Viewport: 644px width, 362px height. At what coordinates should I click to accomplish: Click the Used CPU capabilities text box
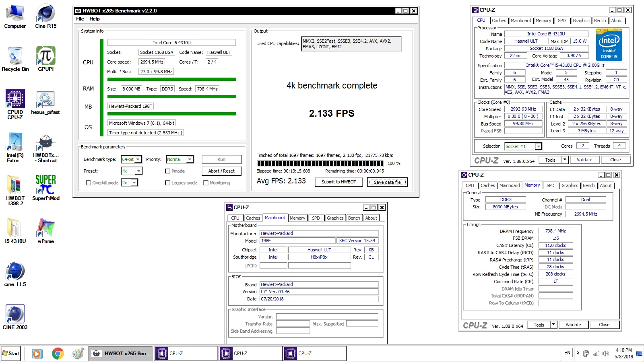[351, 44]
